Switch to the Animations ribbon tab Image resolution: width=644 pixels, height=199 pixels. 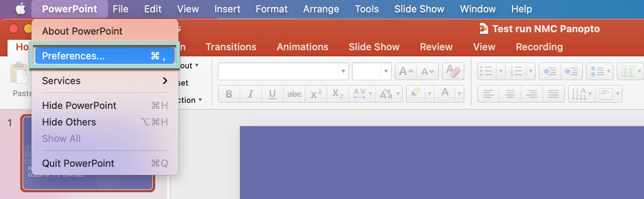[302, 47]
